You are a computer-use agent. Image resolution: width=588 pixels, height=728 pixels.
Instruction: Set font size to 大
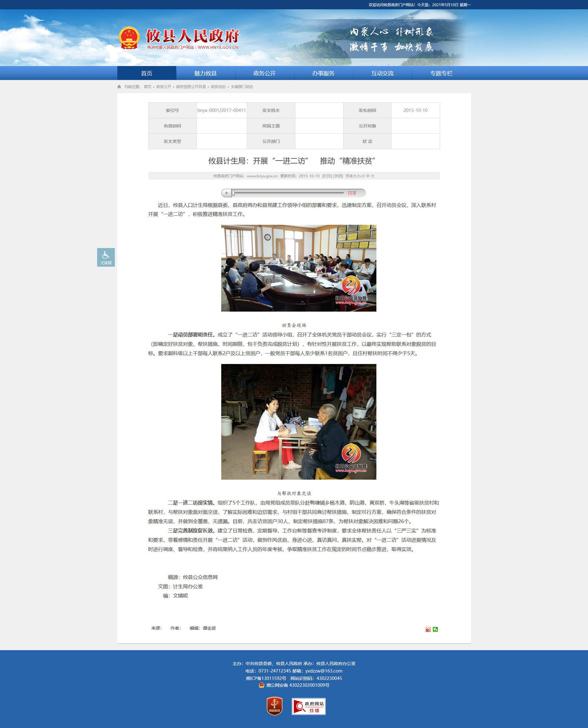(373, 176)
